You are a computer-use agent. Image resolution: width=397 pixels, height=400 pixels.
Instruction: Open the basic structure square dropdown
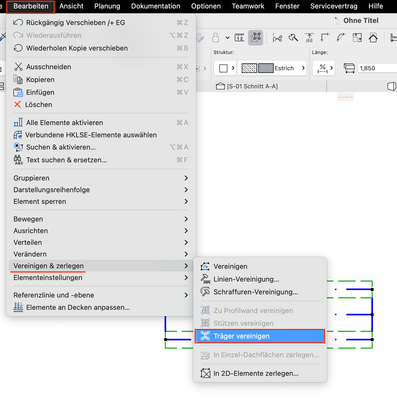(x=225, y=68)
